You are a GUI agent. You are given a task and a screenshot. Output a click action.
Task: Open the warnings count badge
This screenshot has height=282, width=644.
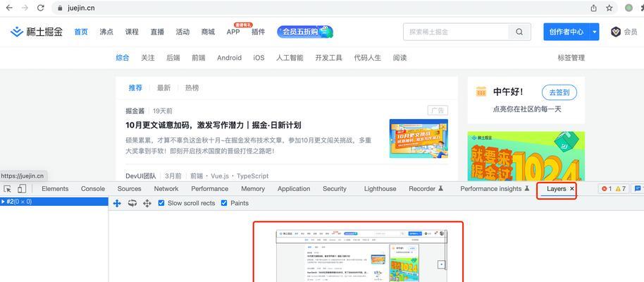(x=620, y=189)
